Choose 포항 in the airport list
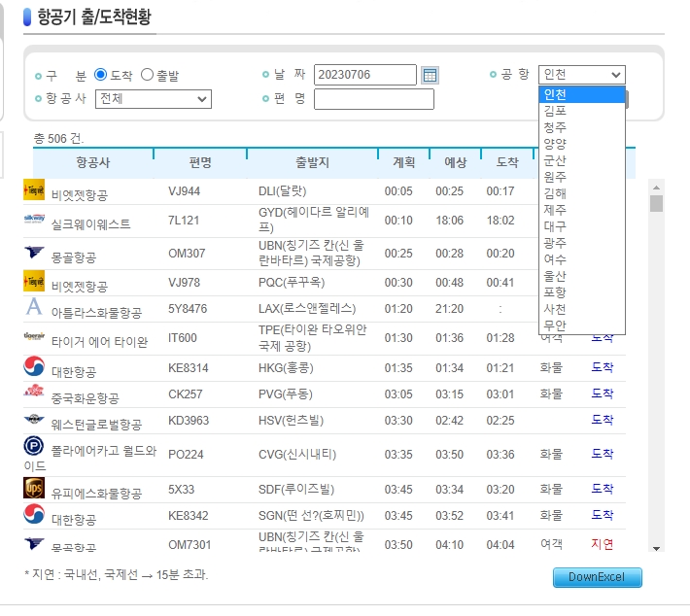Viewport: 690px width, 616px height. [x=582, y=292]
